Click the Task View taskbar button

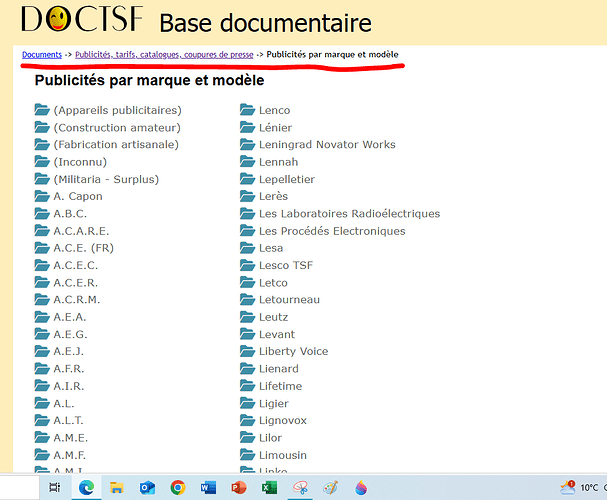(x=55, y=487)
